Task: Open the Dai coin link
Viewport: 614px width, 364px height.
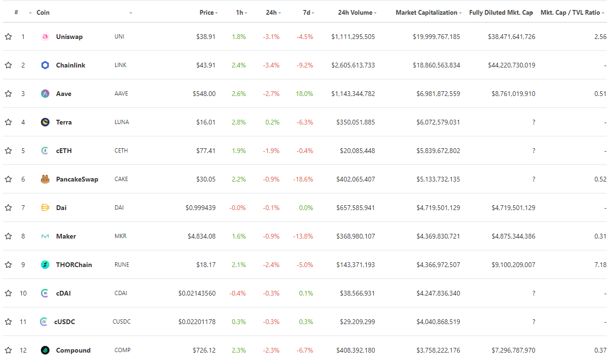Action: (61, 208)
